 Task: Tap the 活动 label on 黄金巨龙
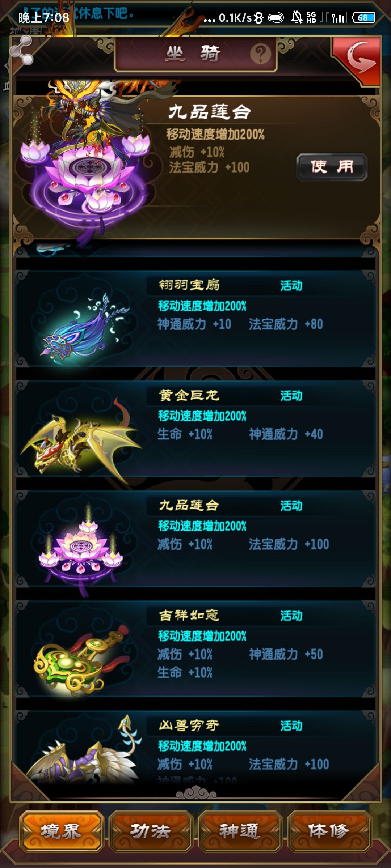[291, 396]
